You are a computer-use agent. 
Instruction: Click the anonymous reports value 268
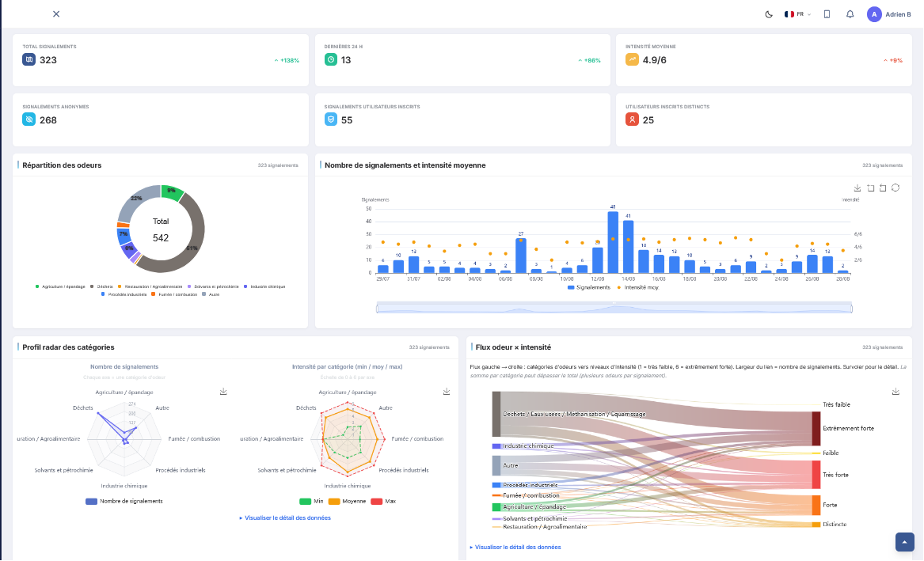click(48, 120)
